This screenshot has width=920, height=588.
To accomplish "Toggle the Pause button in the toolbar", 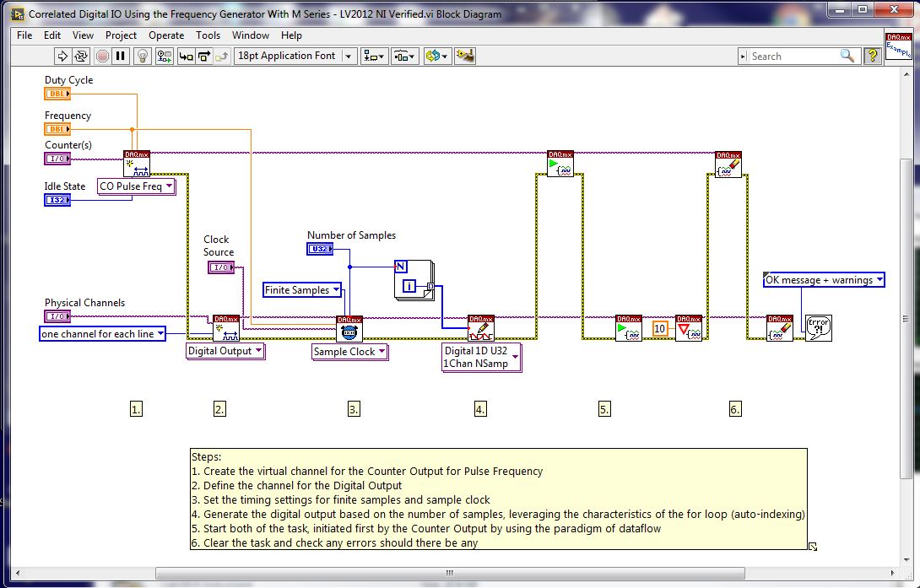I will tap(121, 57).
